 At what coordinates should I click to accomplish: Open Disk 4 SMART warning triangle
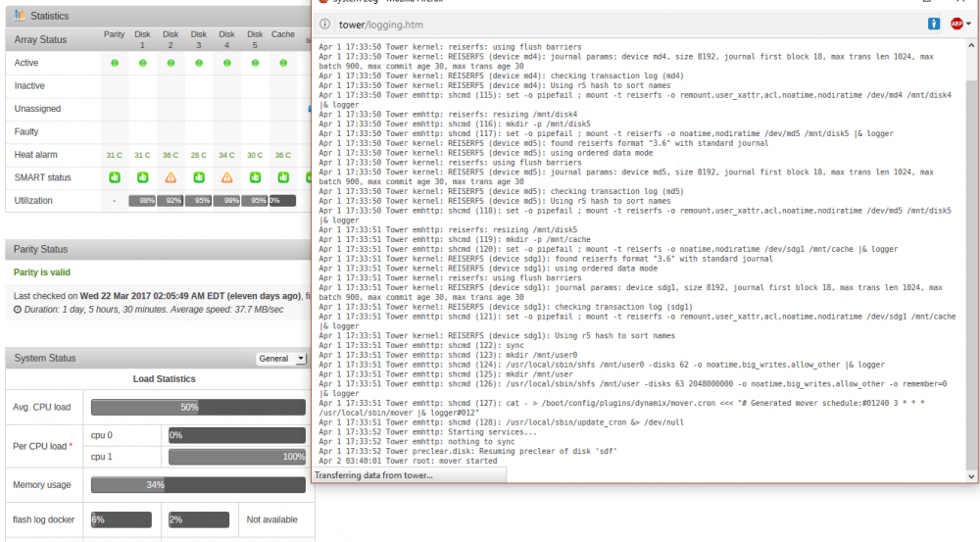[227, 177]
